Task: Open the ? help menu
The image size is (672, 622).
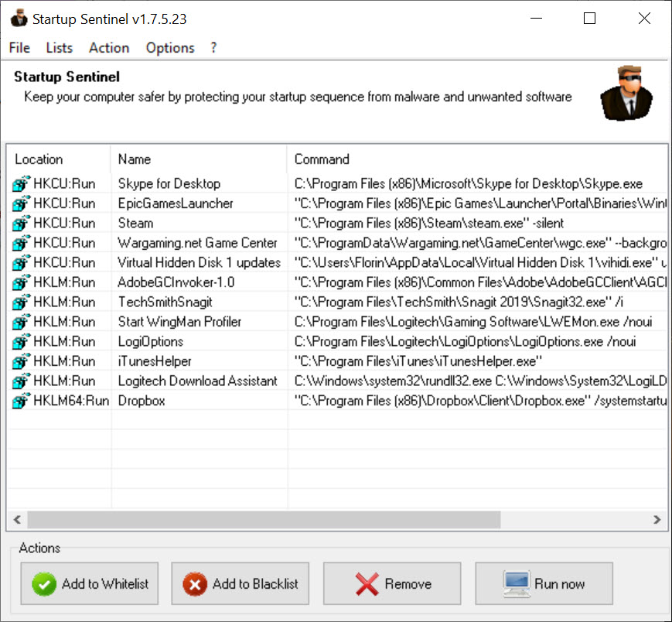Action: click(x=213, y=48)
